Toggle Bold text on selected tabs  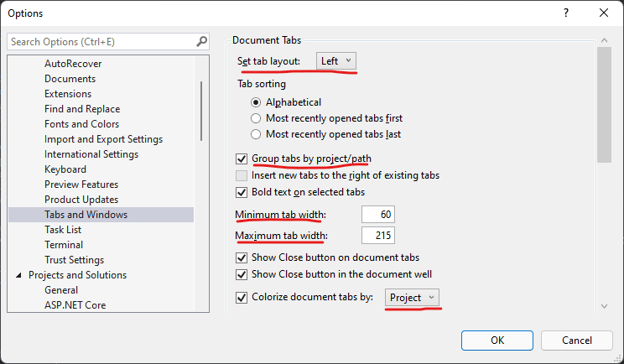point(242,193)
